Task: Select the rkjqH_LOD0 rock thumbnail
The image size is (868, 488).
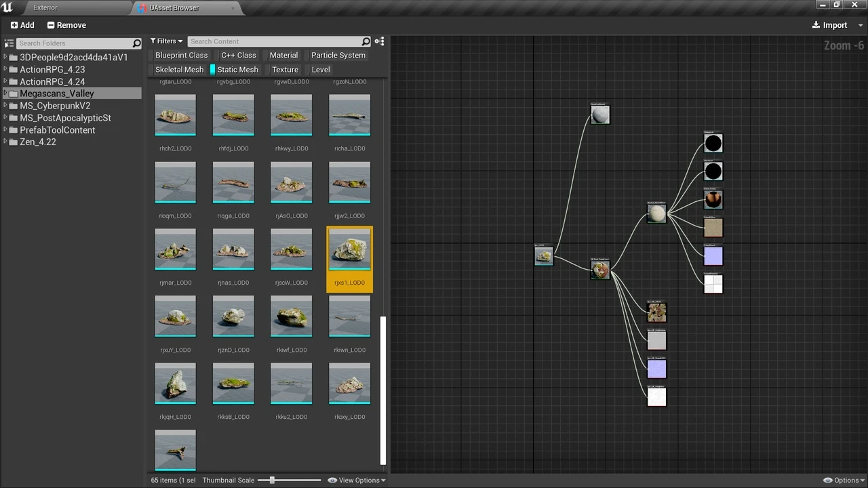Action: pyautogui.click(x=176, y=384)
